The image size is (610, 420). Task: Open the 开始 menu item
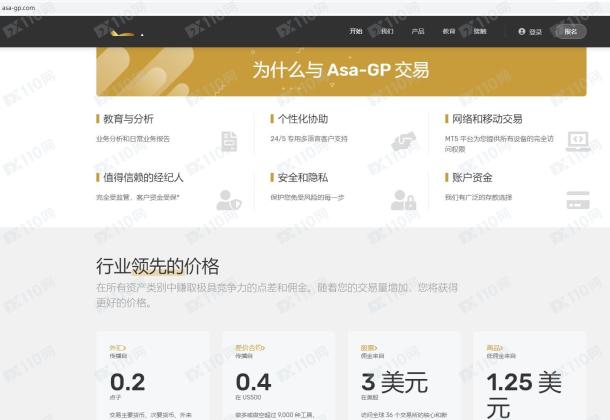tap(356, 31)
